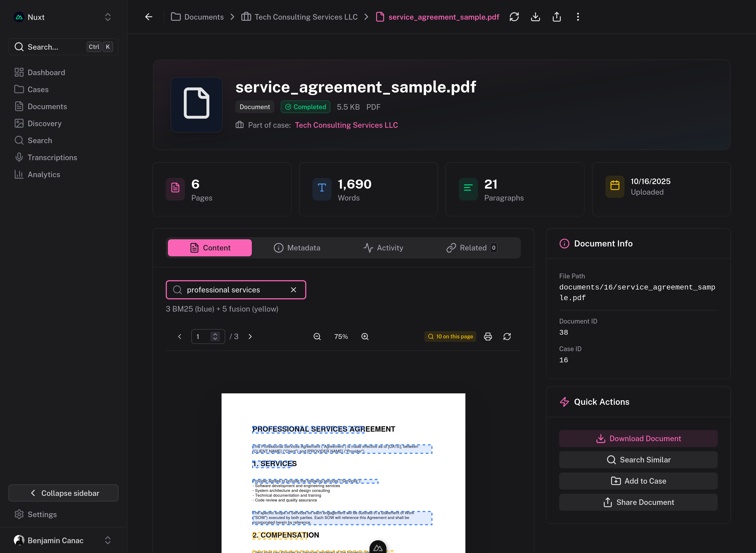The height and width of the screenshot is (553, 756).
Task: Clear the professional services search text
Action: click(293, 290)
